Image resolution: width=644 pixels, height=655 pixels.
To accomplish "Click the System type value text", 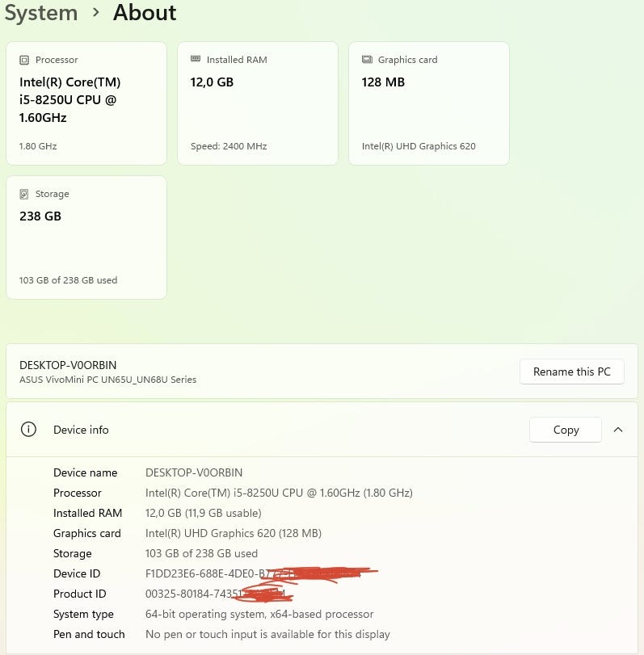I will 259,614.
